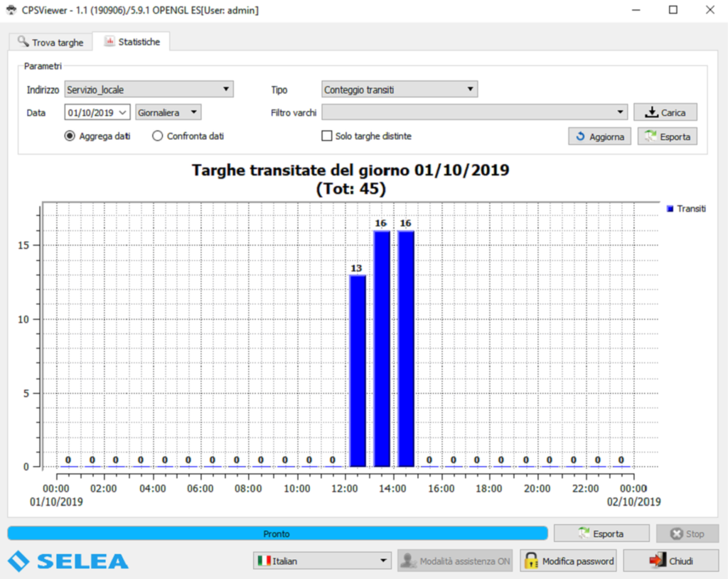The height and width of the screenshot is (579, 728).
Task: Click the exit door icon on Chiudi
Action: 657,561
